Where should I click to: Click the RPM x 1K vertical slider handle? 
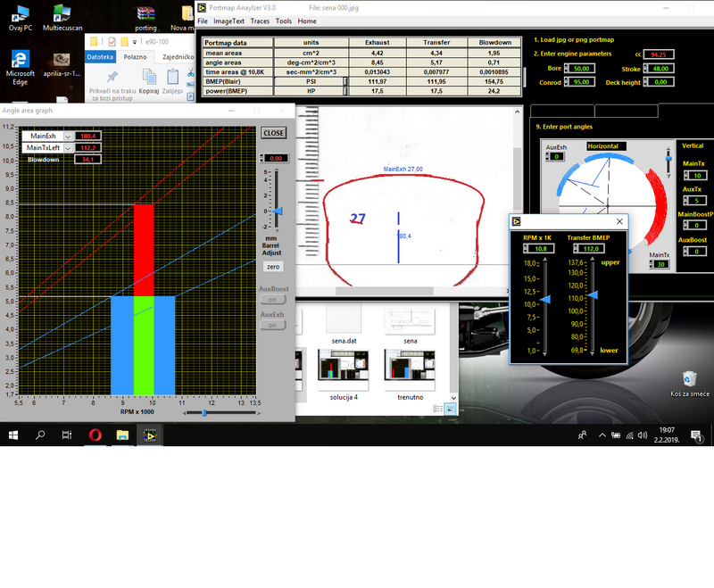pos(545,299)
